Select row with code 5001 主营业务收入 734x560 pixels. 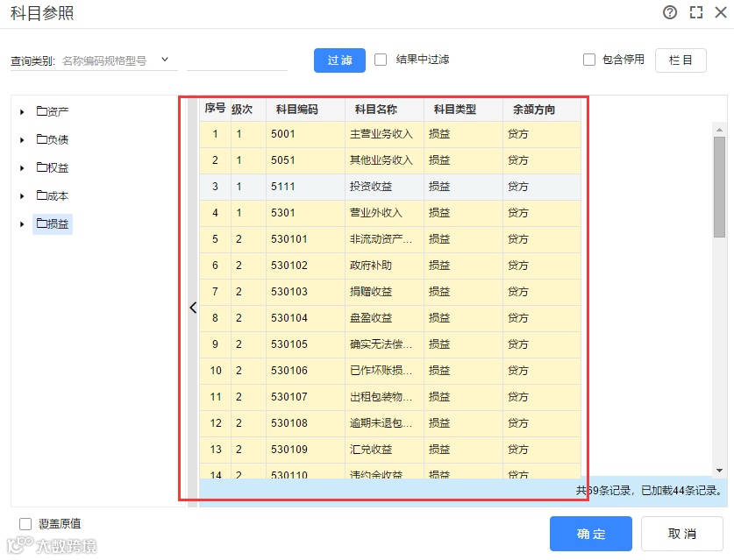tap(390, 134)
